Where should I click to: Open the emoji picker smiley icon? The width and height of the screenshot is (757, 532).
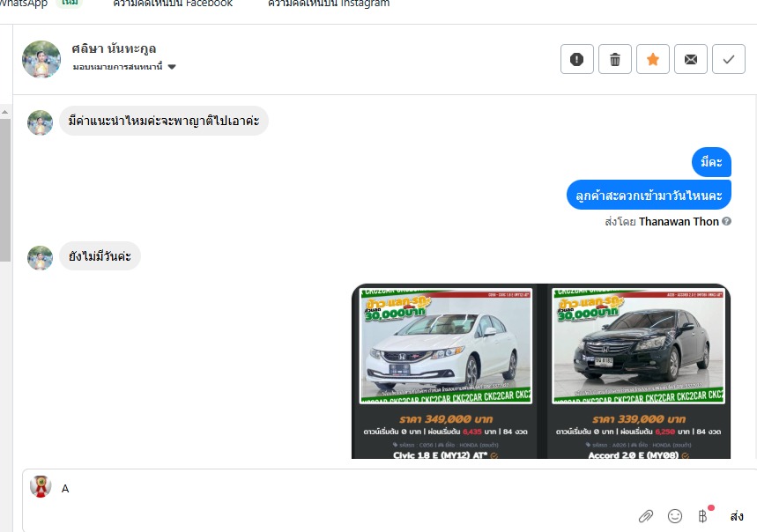[675, 516]
